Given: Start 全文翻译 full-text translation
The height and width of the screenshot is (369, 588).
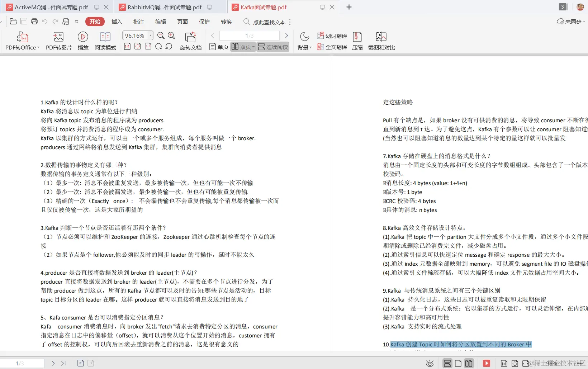Looking at the screenshot, I should (331, 47).
